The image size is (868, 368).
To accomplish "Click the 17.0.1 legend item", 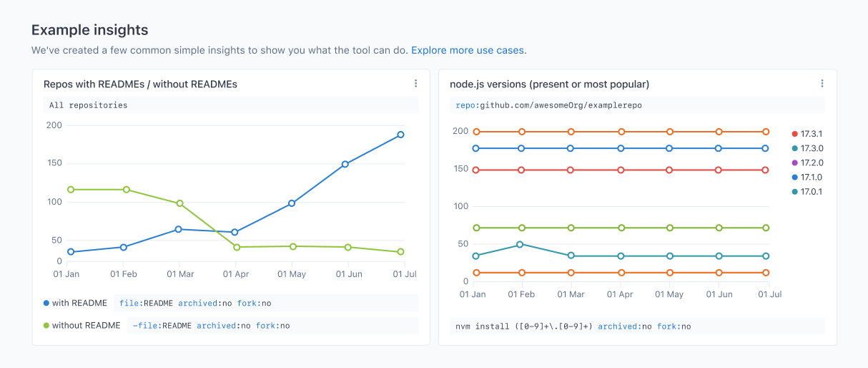I will pyautogui.click(x=811, y=191).
